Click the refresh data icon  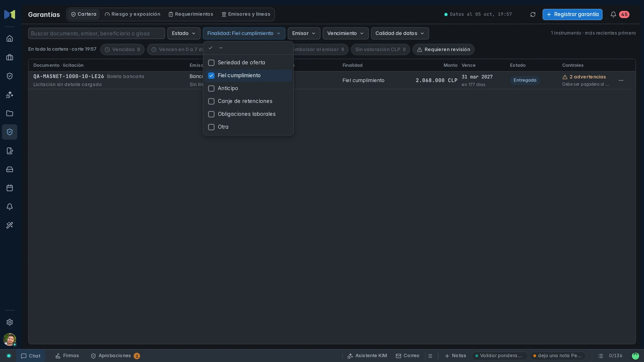[x=533, y=14]
